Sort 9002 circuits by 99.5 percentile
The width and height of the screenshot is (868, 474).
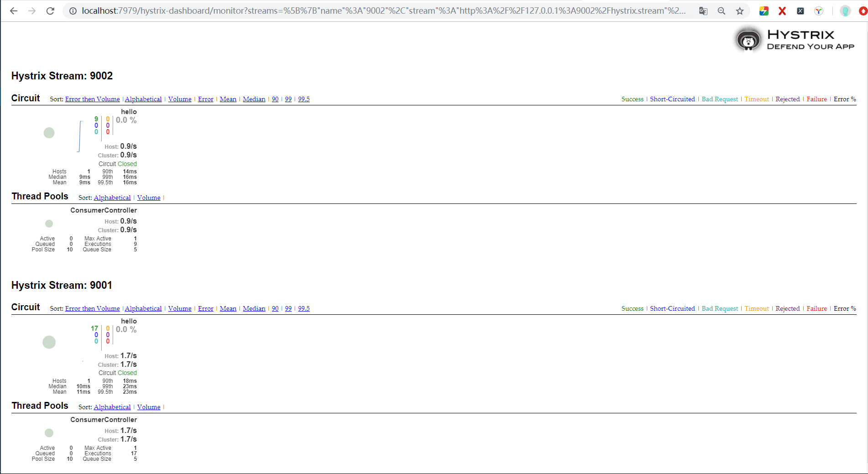[304, 99]
